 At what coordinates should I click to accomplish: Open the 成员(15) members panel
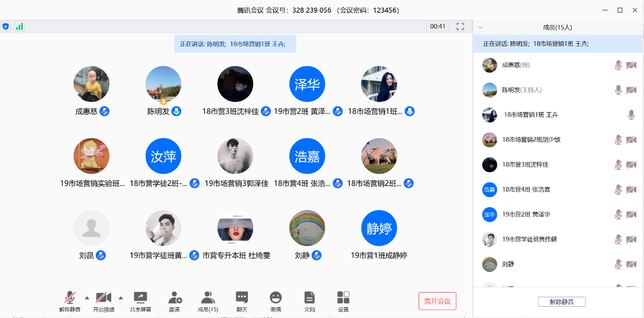pyautogui.click(x=208, y=298)
